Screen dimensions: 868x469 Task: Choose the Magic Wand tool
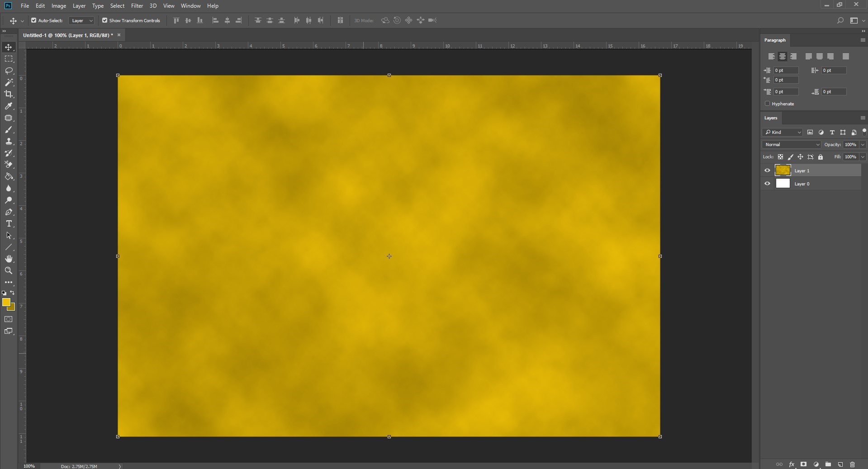(x=9, y=82)
